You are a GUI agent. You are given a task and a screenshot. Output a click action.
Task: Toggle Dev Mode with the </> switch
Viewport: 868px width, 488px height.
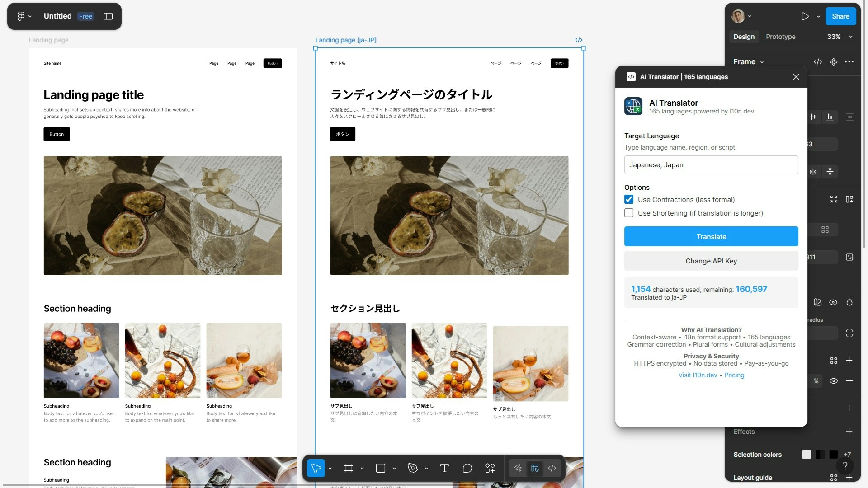point(552,468)
